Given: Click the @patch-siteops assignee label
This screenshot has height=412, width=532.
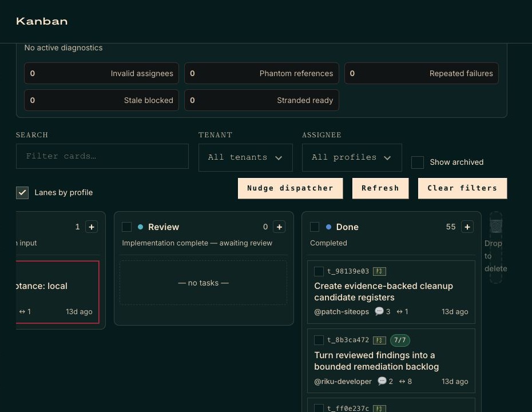Looking at the screenshot, I should pos(342,311).
